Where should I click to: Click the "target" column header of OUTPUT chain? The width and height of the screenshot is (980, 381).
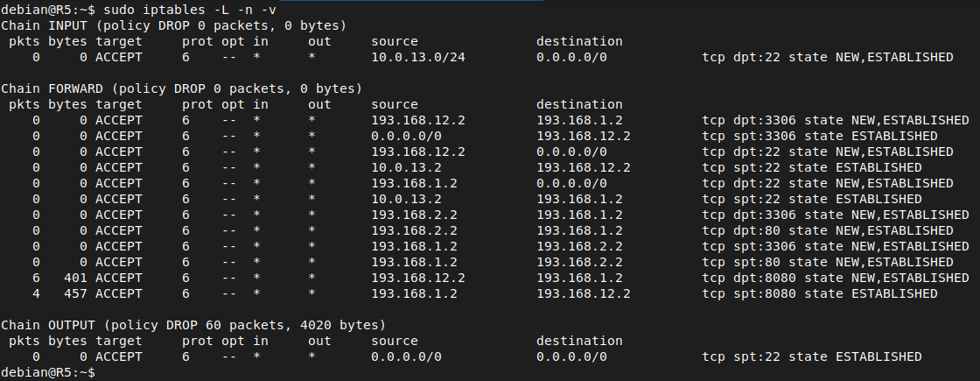[119, 341]
